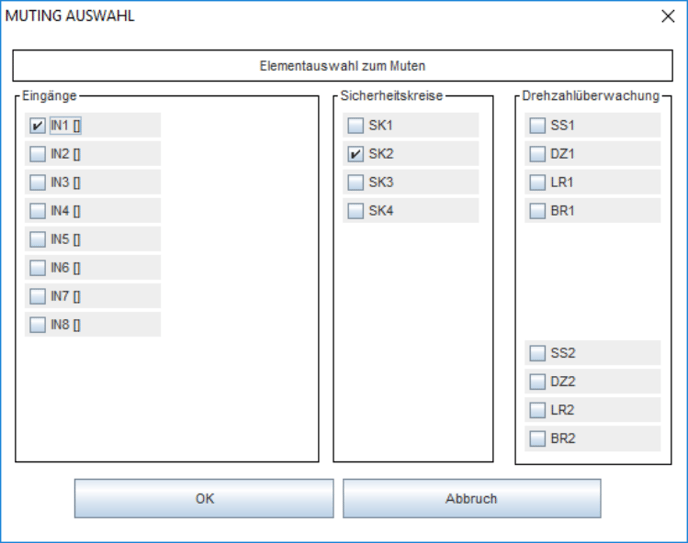Screen dimensions: 688x543
Task: Toggle the IN6 checkbox
Action: [x=37, y=268]
